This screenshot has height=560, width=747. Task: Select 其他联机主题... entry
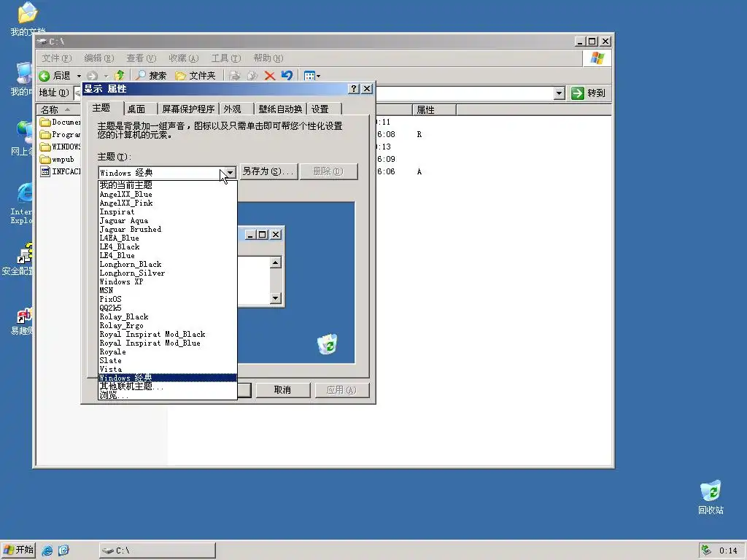coord(167,386)
